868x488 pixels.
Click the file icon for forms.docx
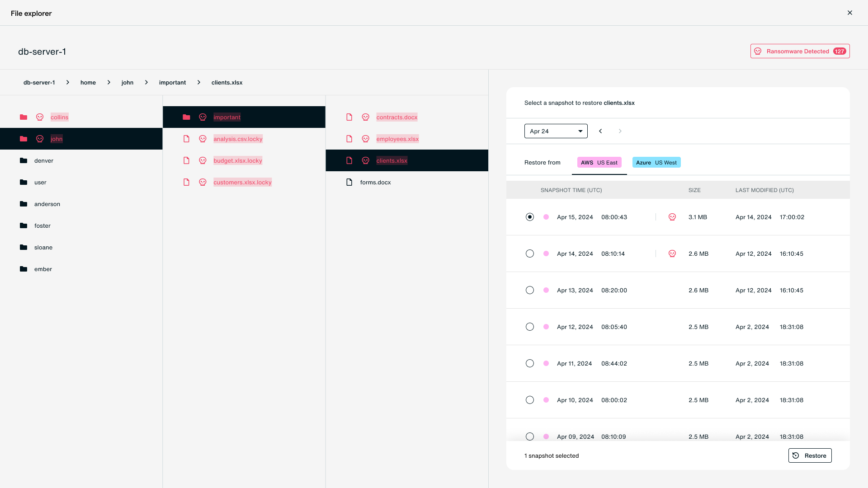pos(349,182)
